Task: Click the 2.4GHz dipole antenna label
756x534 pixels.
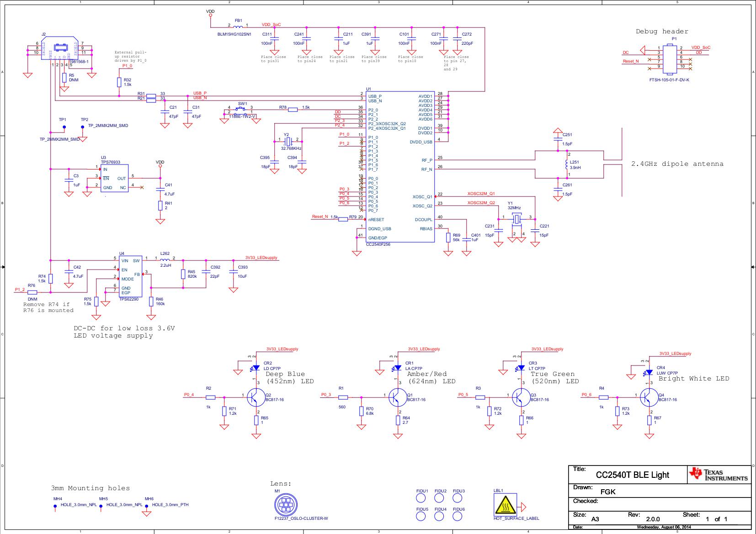Action: pyautogui.click(x=677, y=164)
